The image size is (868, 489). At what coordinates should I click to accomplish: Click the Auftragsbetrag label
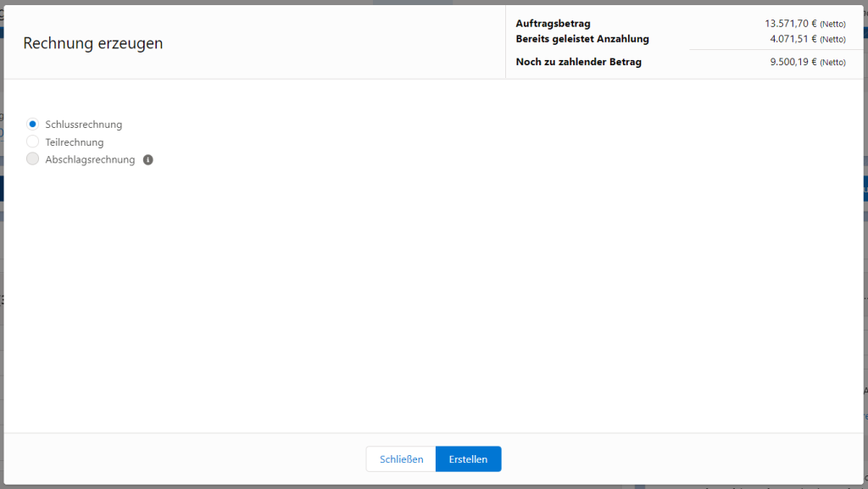tap(553, 24)
